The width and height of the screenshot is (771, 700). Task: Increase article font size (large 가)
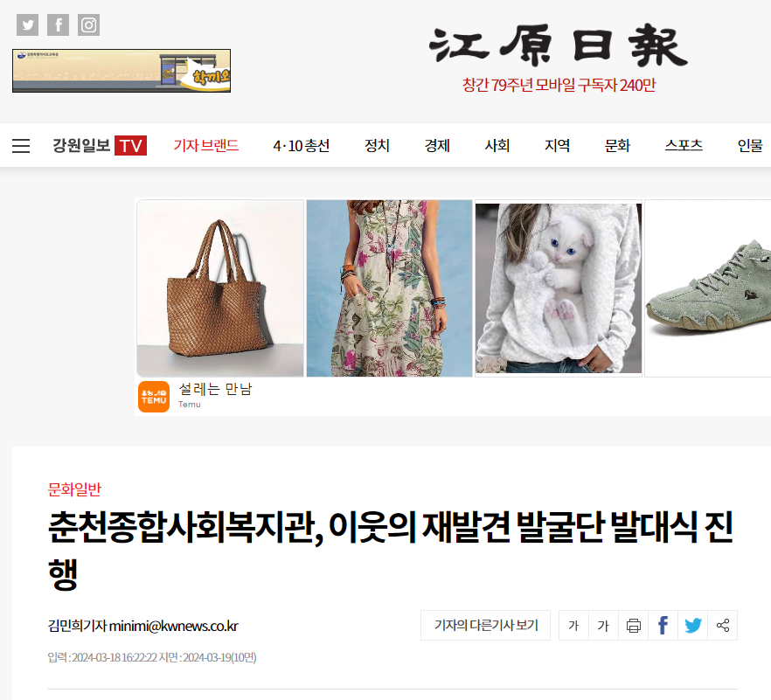pos(603,626)
